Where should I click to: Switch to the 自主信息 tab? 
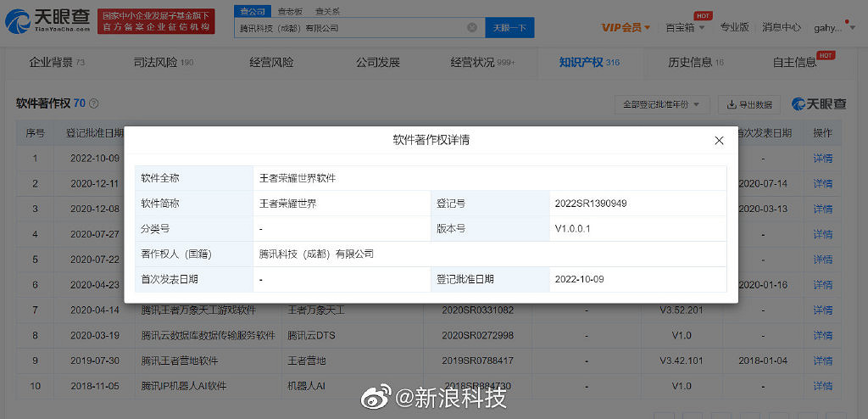(x=794, y=63)
